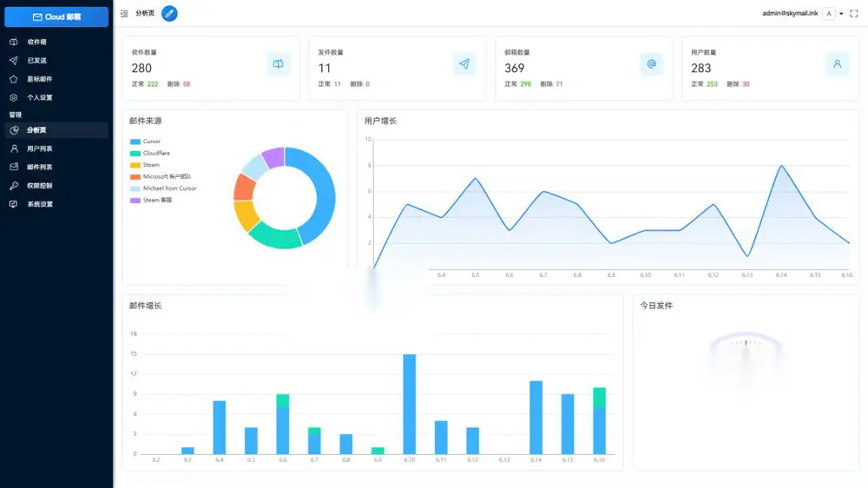
Task: Click the user icon in 用户数量 card
Action: [x=838, y=63]
